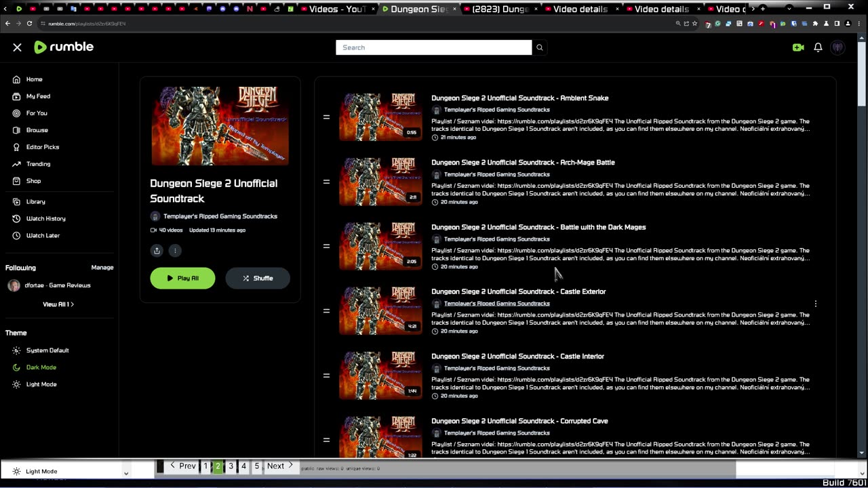Click Manage next to Following
The image size is (868, 488).
point(102,268)
